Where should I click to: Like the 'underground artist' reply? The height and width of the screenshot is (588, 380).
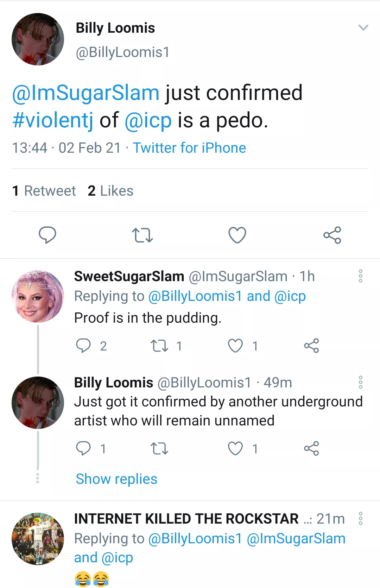[x=235, y=448]
